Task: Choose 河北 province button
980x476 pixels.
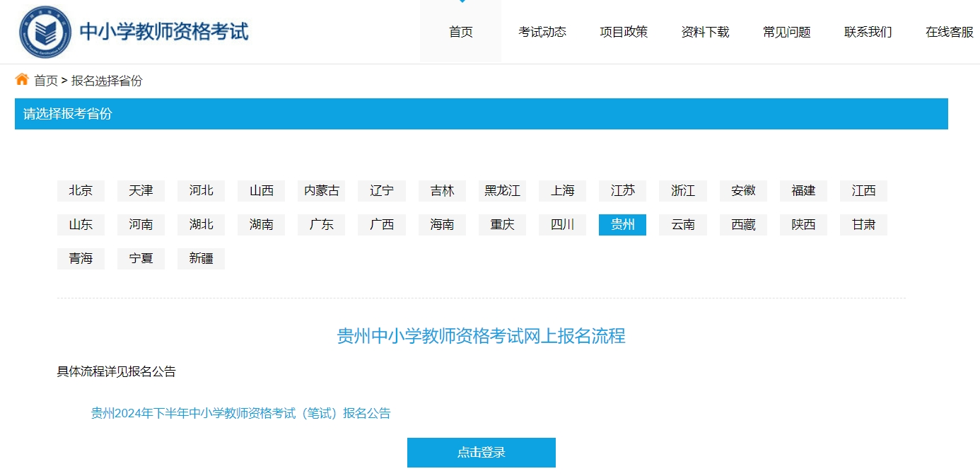Action: coord(201,191)
